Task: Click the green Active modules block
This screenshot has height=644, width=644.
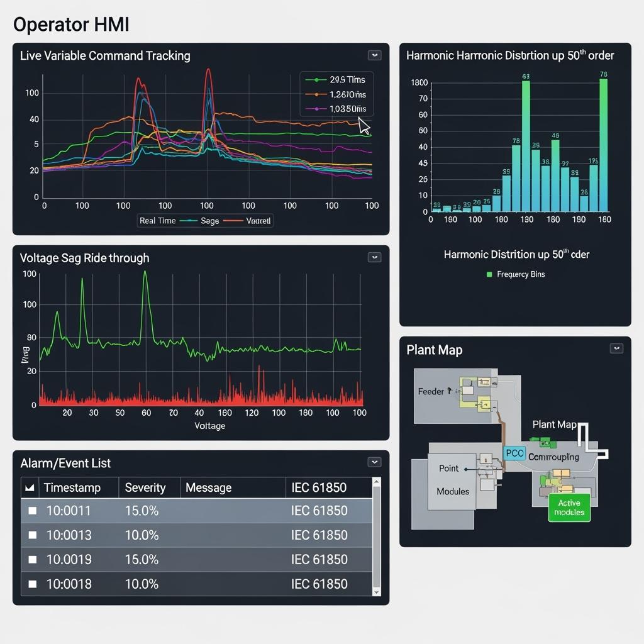Action: point(569,508)
